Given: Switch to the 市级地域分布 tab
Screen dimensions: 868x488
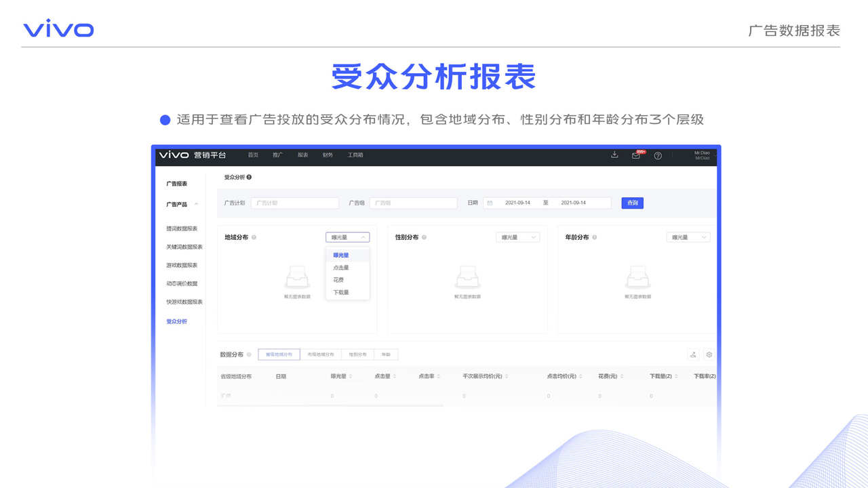Looking at the screenshot, I should click(321, 354).
